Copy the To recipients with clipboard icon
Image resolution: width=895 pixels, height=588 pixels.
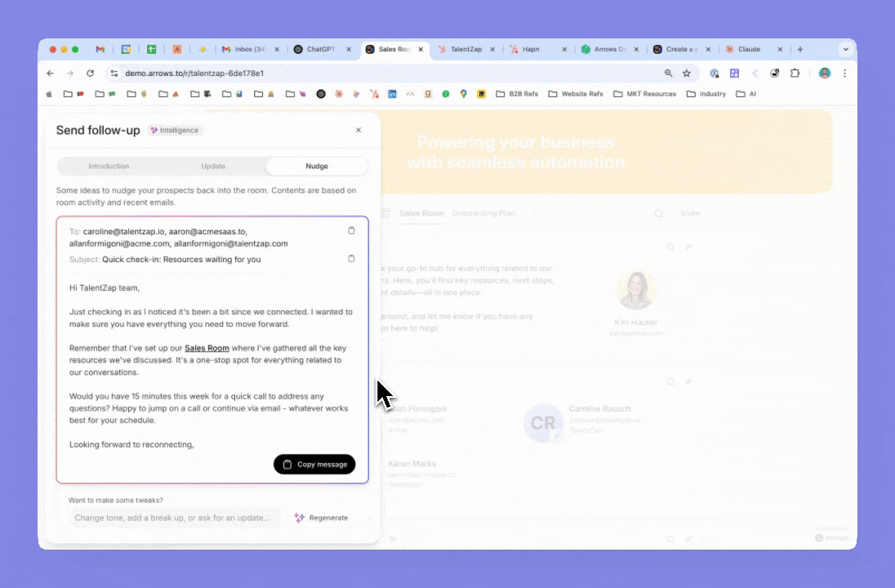coord(351,230)
